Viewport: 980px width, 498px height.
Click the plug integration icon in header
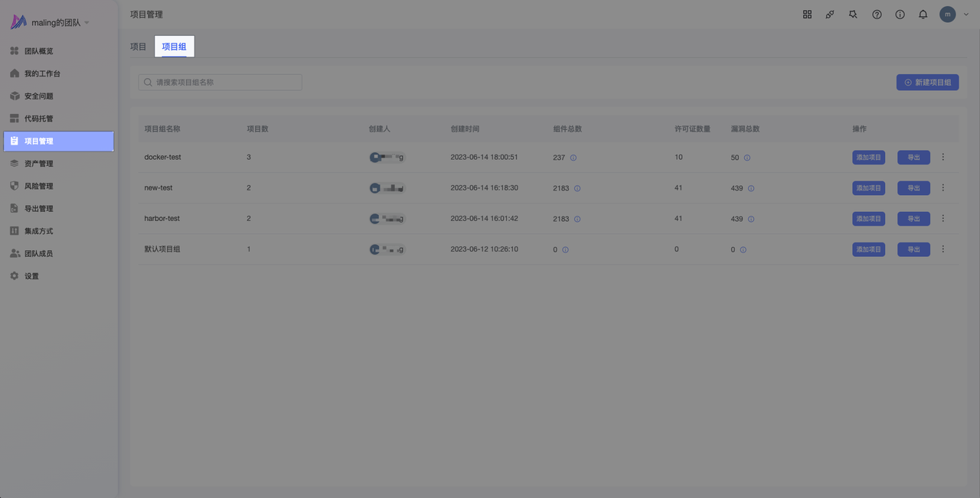pyautogui.click(x=830, y=15)
